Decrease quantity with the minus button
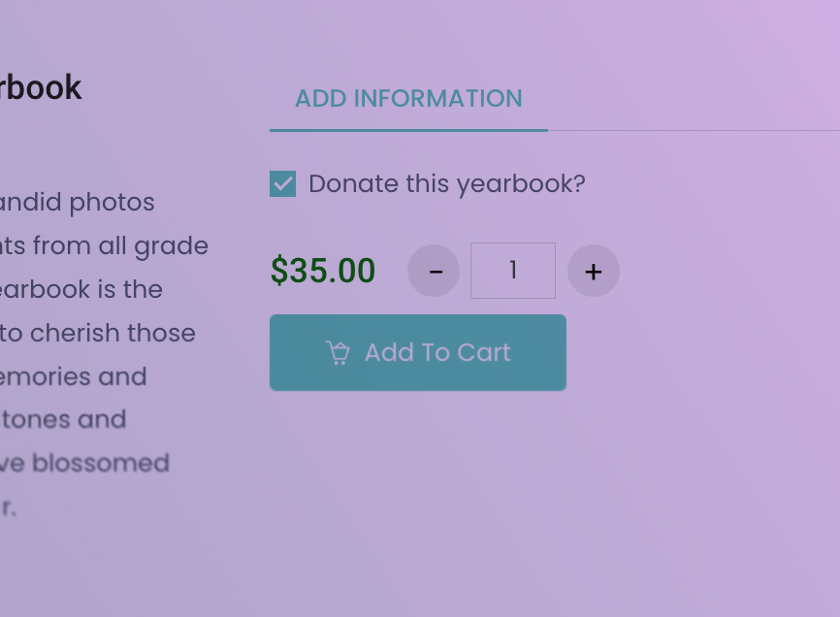 [434, 271]
